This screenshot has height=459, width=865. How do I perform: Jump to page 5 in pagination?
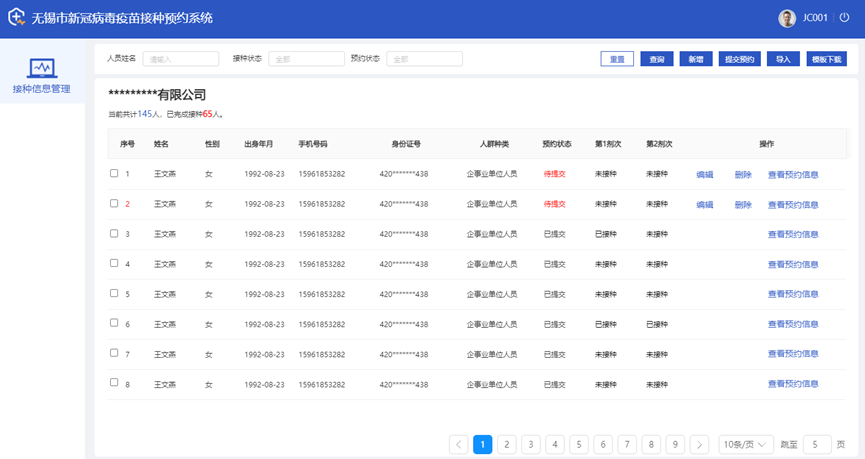(579, 444)
